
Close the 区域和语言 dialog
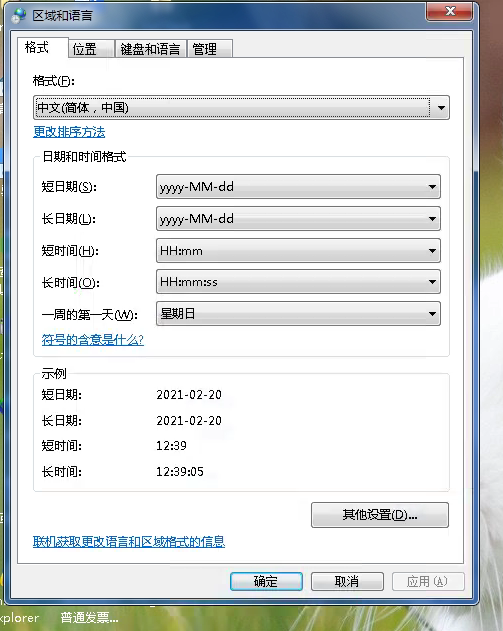click(x=449, y=11)
